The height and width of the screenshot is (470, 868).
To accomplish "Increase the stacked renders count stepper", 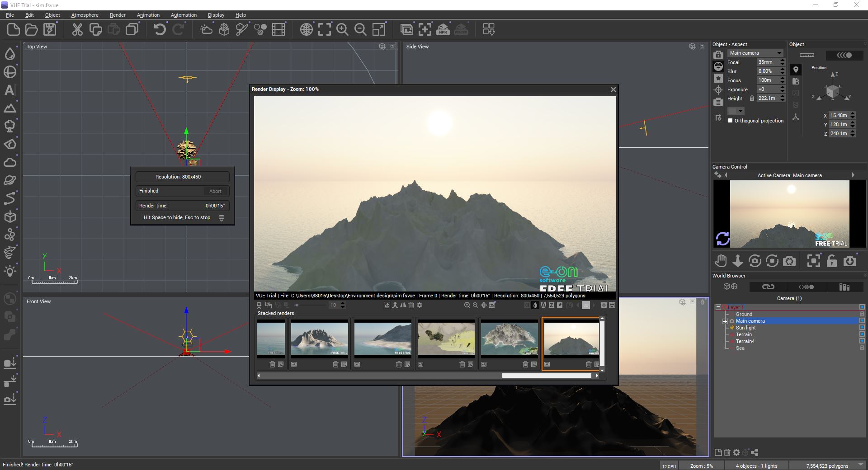I will (x=342, y=303).
